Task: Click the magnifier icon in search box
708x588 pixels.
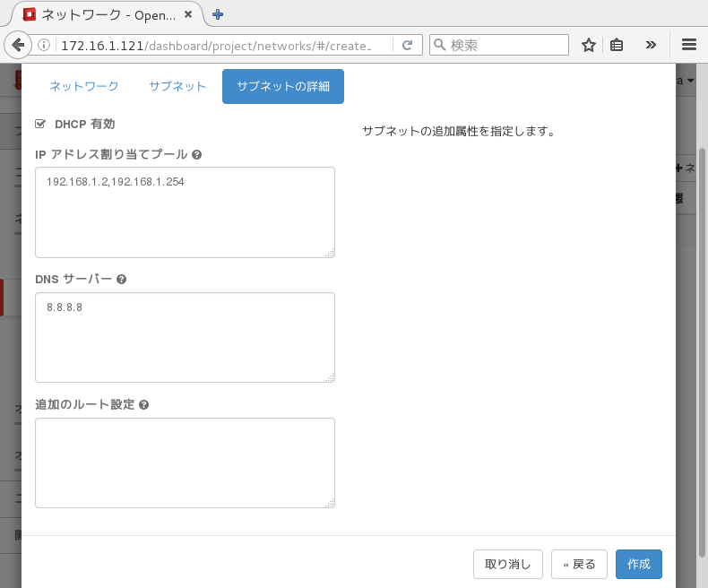Action: click(439, 45)
